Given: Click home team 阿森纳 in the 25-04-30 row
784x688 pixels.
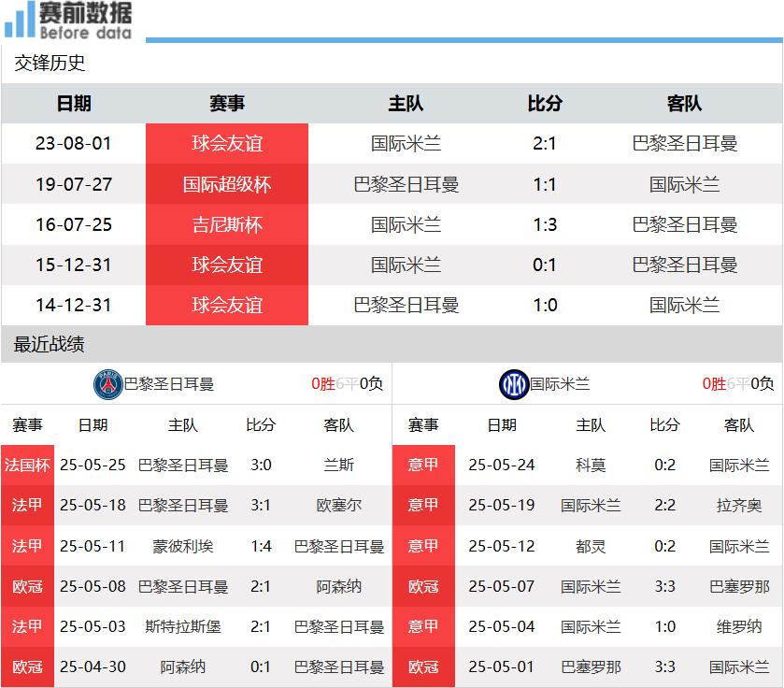Looking at the screenshot, I should pyautogui.click(x=183, y=666).
